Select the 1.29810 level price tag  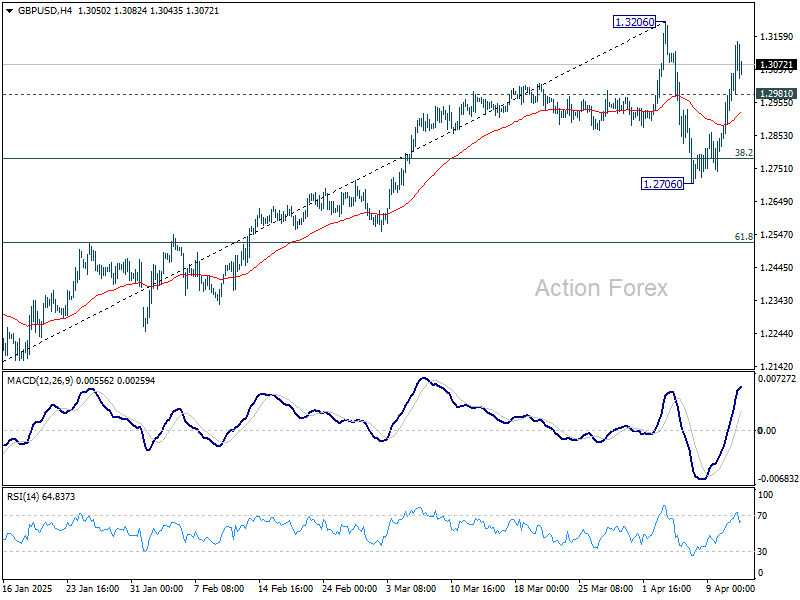[776, 94]
